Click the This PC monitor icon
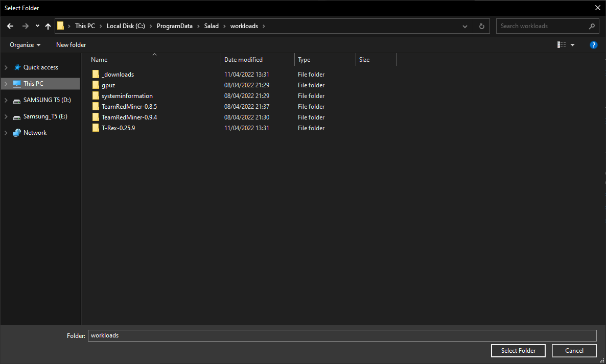The image size is (606, 364). 17,84
